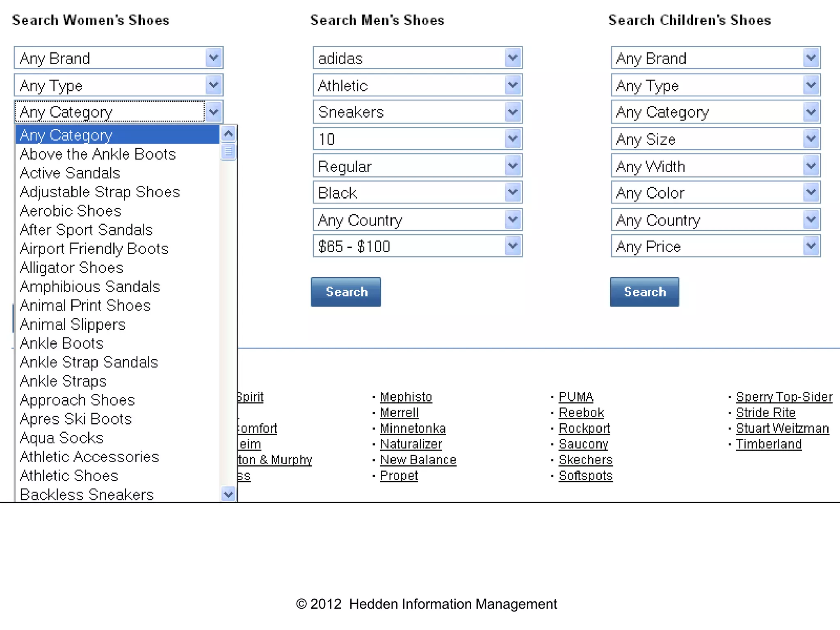Image resolution: width=840 pixels, height=630 pixels.
Task: Open the Men's Sneakers category dropdown
Action: coord(418,112)
